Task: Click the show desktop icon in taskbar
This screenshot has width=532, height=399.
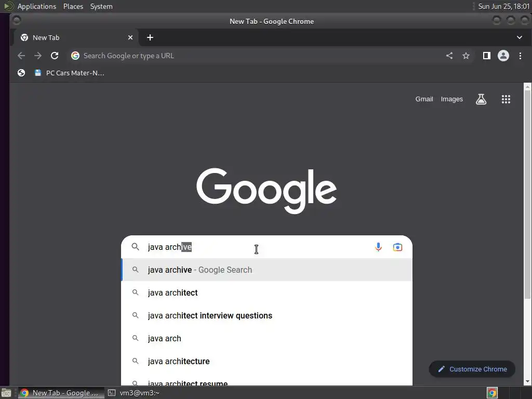Action: 6,393
